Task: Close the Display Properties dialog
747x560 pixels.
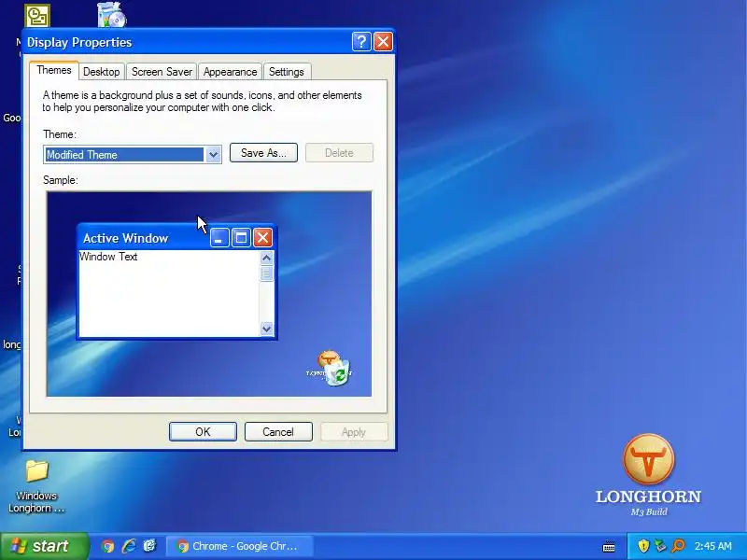Action: (x=383, y=42)
